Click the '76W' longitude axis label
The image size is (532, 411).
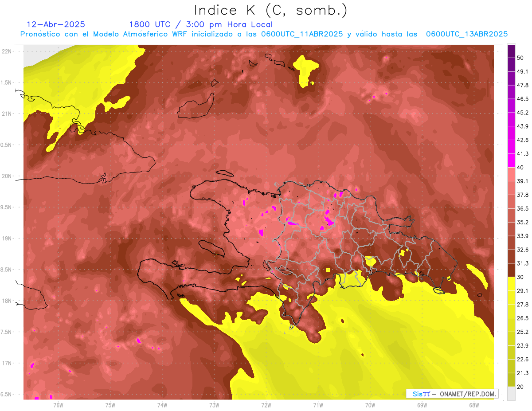tap(58, 405)
